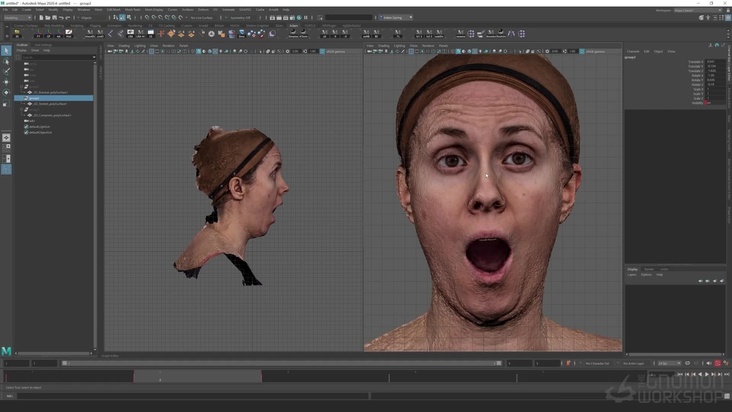732x412 pixels.
Task: Activate the Move tool in toolbox
Action: tap(6, 82)
